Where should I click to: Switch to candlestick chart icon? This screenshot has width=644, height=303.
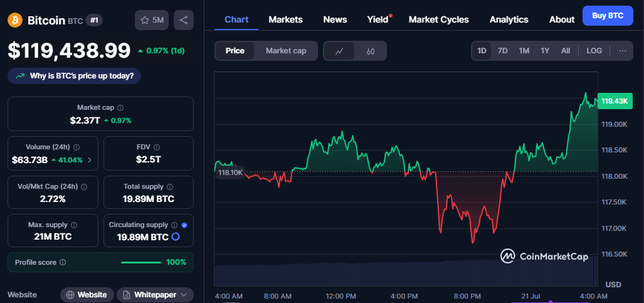pos(371,51)
